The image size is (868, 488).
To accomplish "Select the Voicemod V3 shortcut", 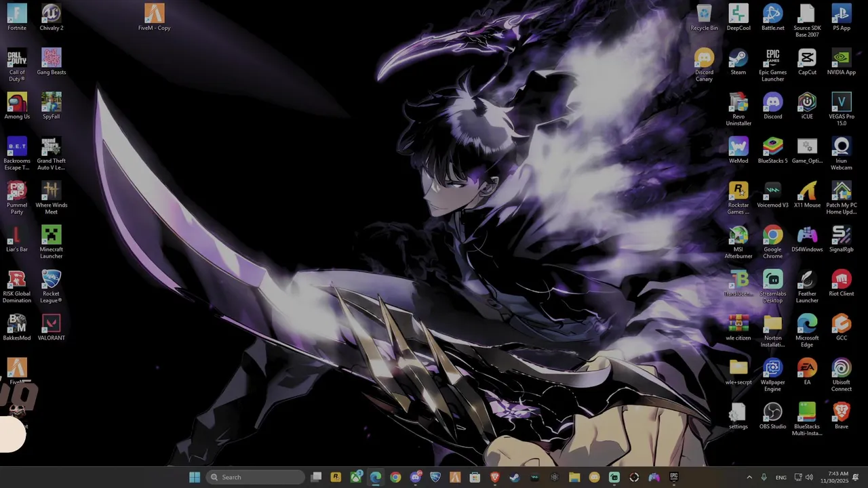I will (x=772, y=195).
